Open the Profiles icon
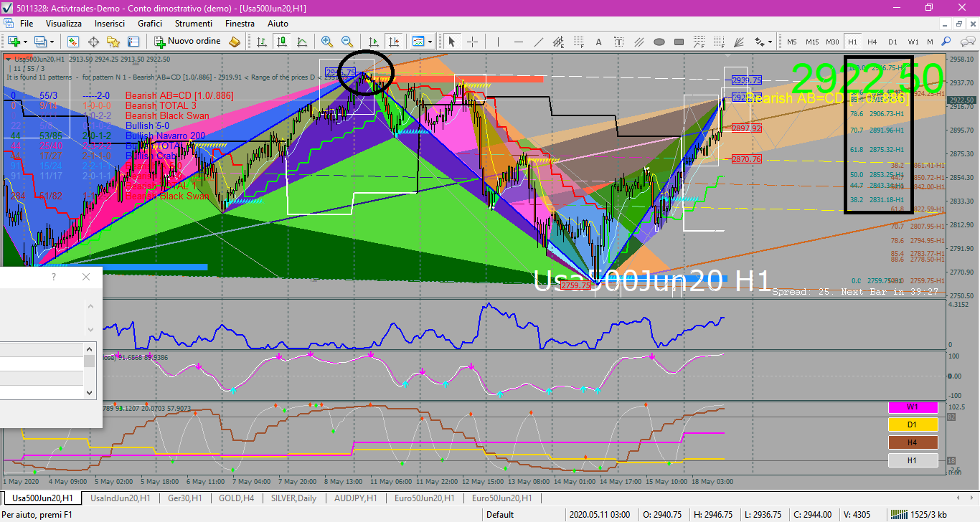 point(40,42)
